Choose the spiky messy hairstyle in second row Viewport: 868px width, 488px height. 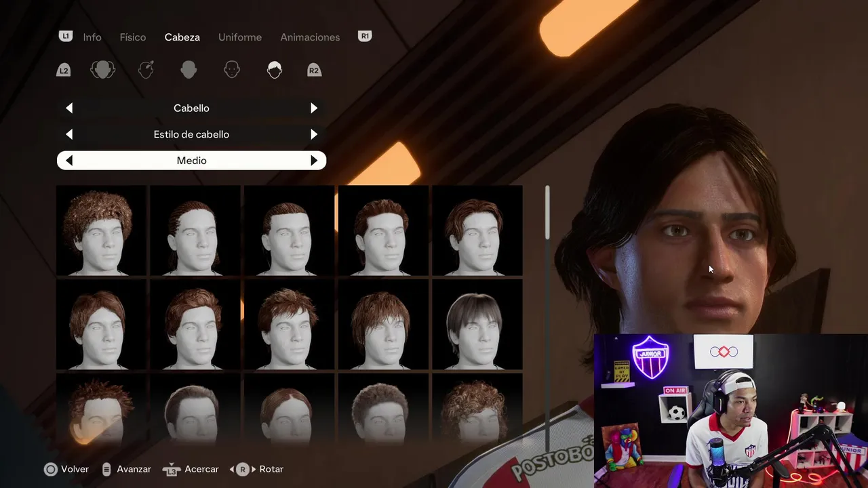289,325
